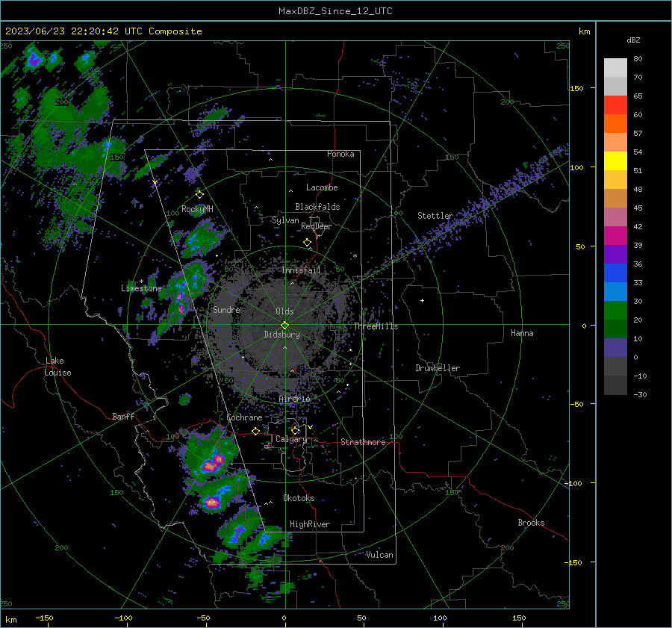
Task: Click the Brooks city label
Action: pos(531,523)
